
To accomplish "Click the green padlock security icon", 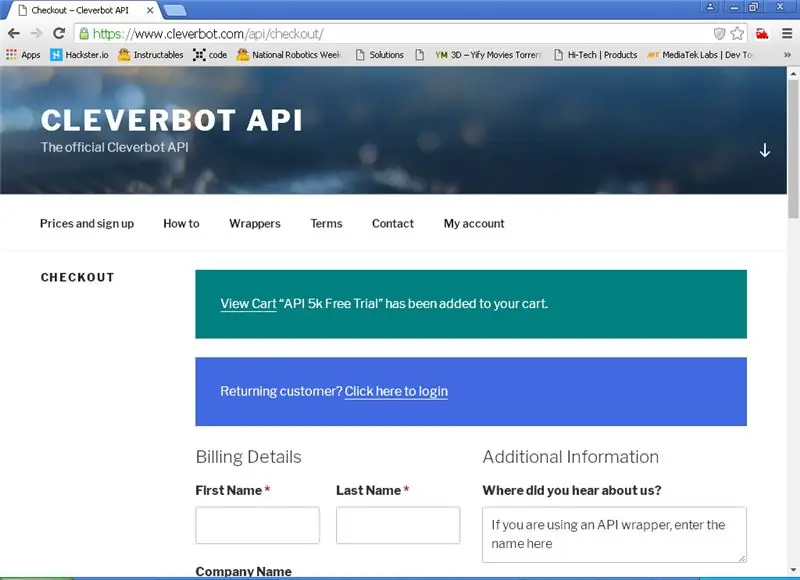I will point(84,34).
